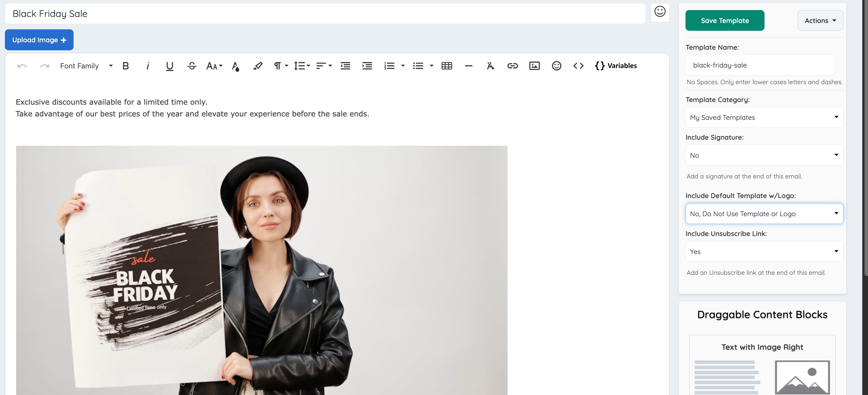Open the Actions menu
The image size is (868, 395).
click(820, 21)
